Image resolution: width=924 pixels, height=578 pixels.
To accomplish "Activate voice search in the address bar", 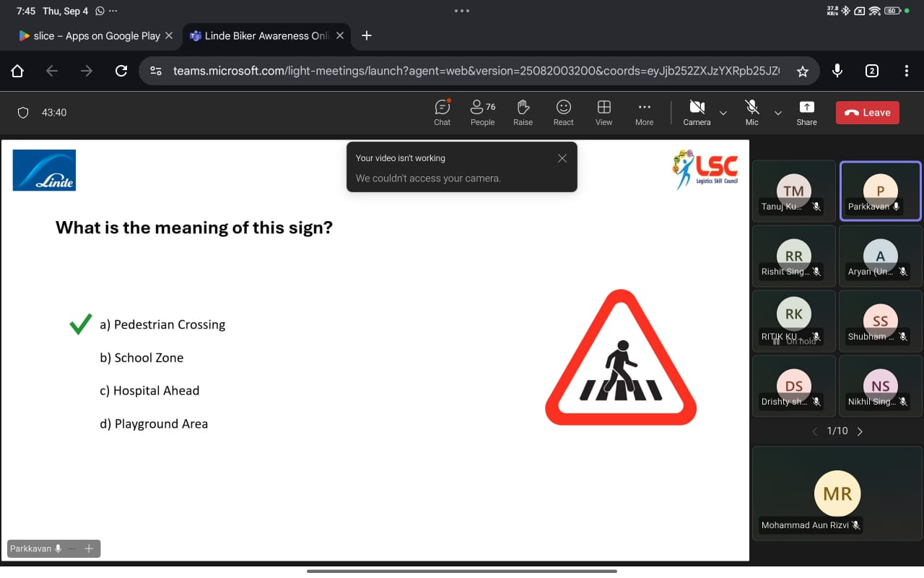I will (837, 70).
